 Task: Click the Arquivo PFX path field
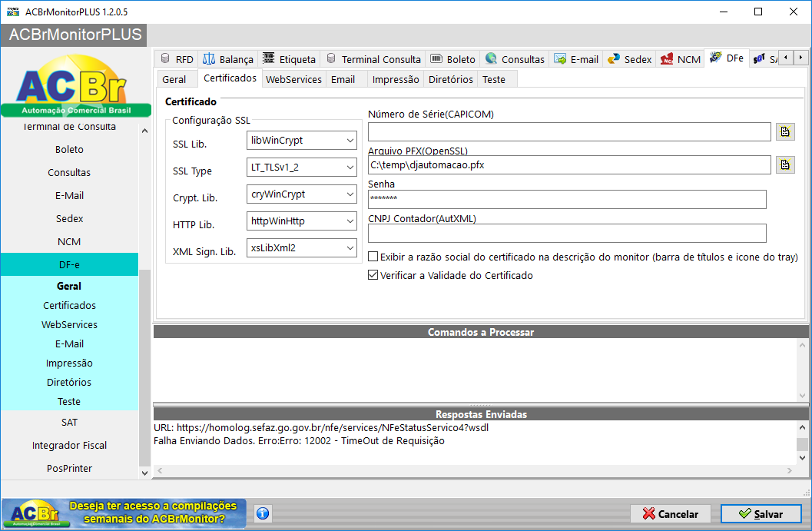(569, 164)
